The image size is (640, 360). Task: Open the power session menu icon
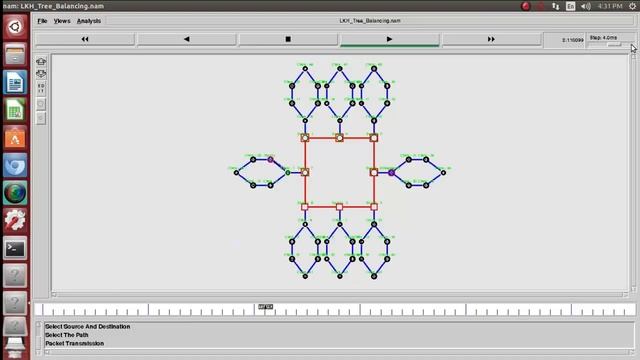point(633,6)
